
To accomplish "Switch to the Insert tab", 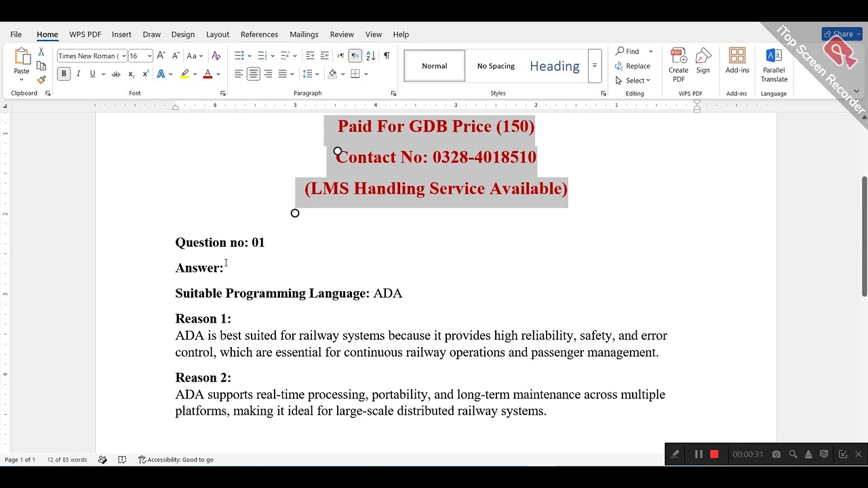I will click(121, 34).
